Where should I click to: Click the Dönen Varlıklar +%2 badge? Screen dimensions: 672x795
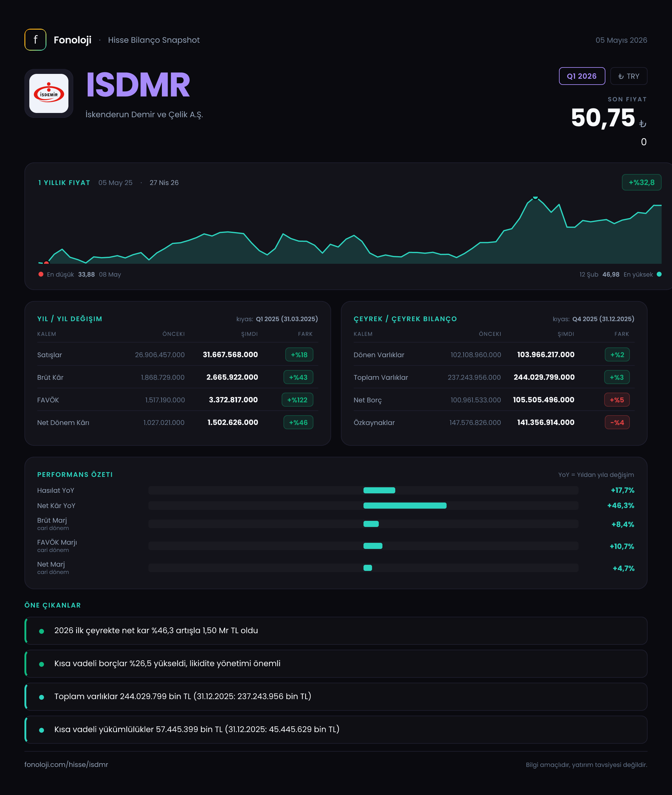(x=617, y=354)
